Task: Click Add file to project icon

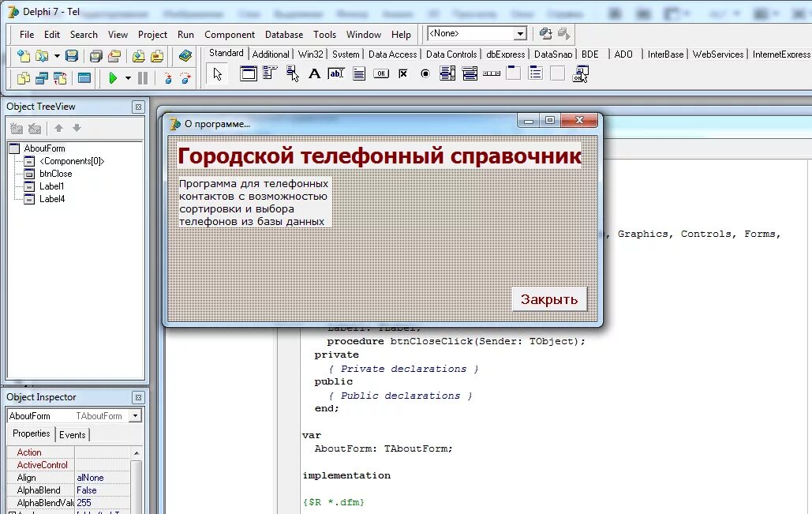Action: point(138,55)
